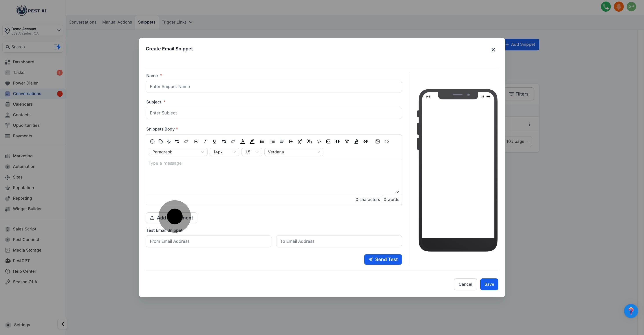The width and height of the screenshot is (644, 335).
Task: Click the superscript formatting icon
Action: 300,141
